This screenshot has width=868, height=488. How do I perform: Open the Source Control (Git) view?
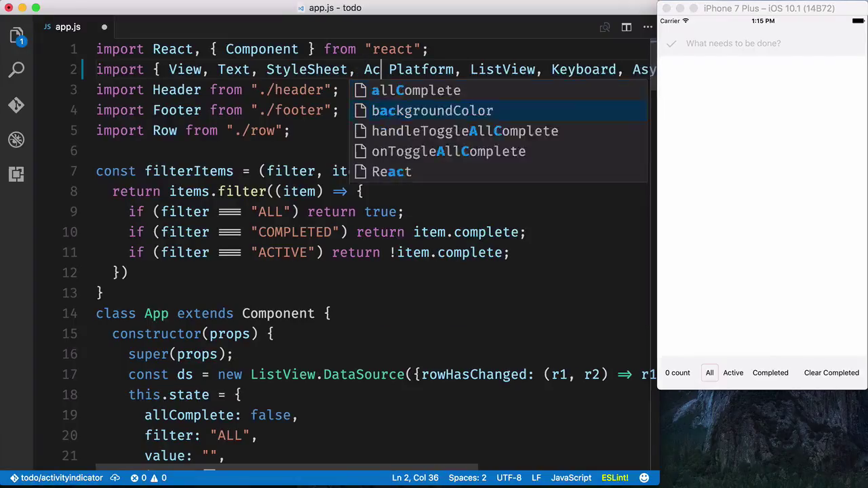pyautogui.click(x=17, y=105)
